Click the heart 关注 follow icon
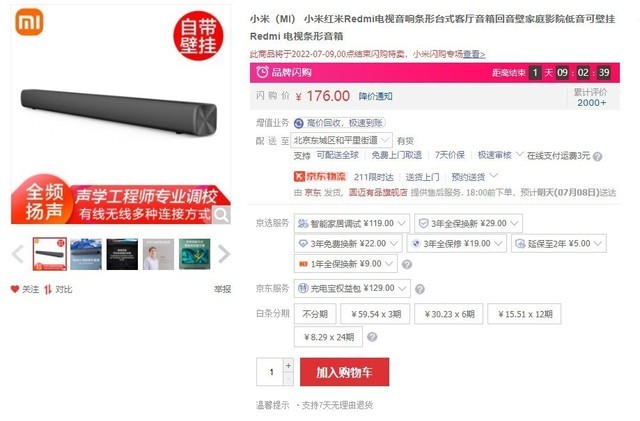The height and width of the screenshot is (421, 640). click(x=15, y=289)
